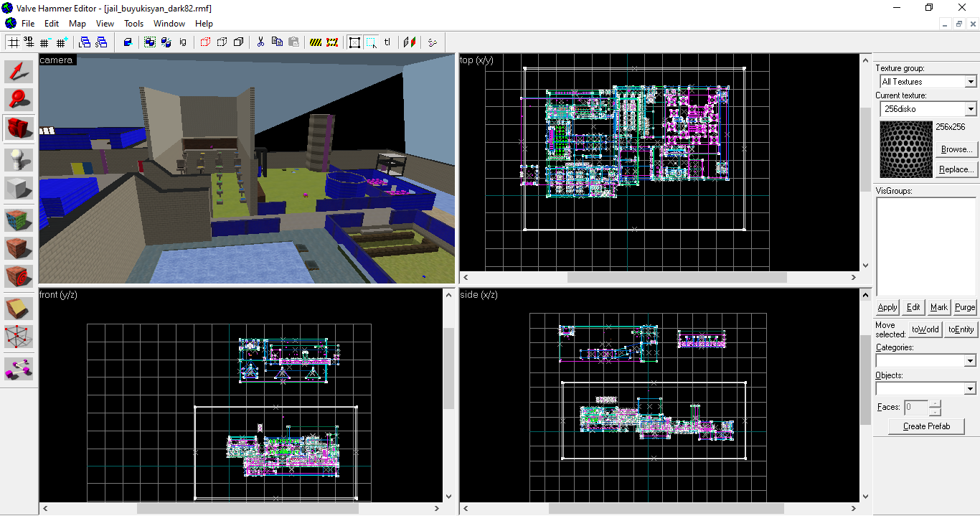Choose the Clipping tool
The height and width of the screenshot is (516, 980).
pyautogui.click(x=19, y=309)
